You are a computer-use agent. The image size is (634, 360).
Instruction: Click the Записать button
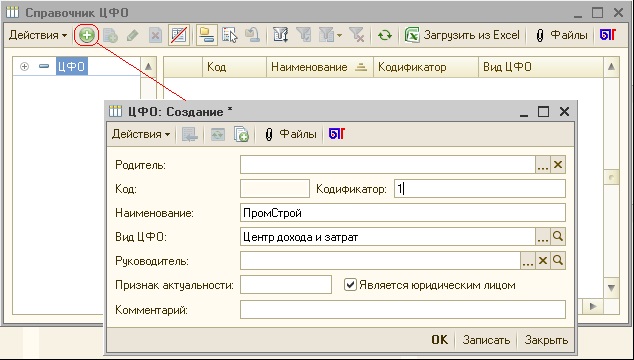pyautogui.click(x=486, y=340)
